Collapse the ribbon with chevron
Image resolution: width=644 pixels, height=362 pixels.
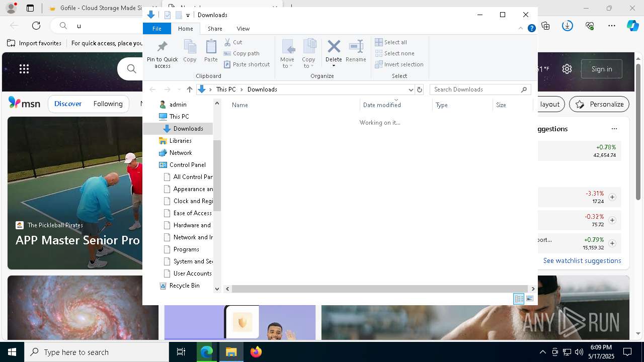click(x=521, y=29)
